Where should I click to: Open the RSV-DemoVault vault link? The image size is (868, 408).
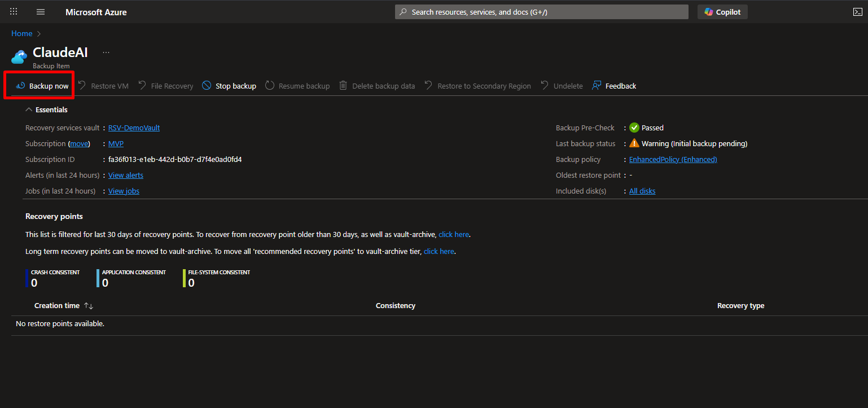134,128
